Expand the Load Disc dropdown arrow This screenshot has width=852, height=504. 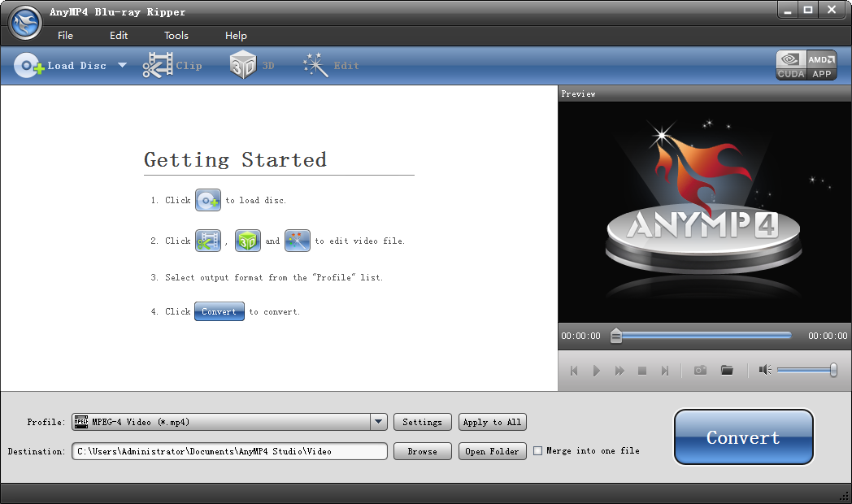click(122, 66)
